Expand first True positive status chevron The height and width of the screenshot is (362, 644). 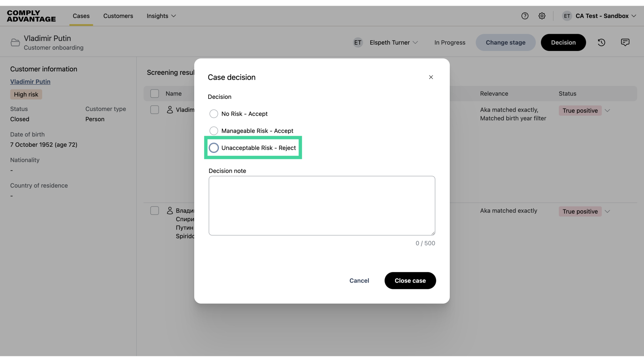point(607,111)
